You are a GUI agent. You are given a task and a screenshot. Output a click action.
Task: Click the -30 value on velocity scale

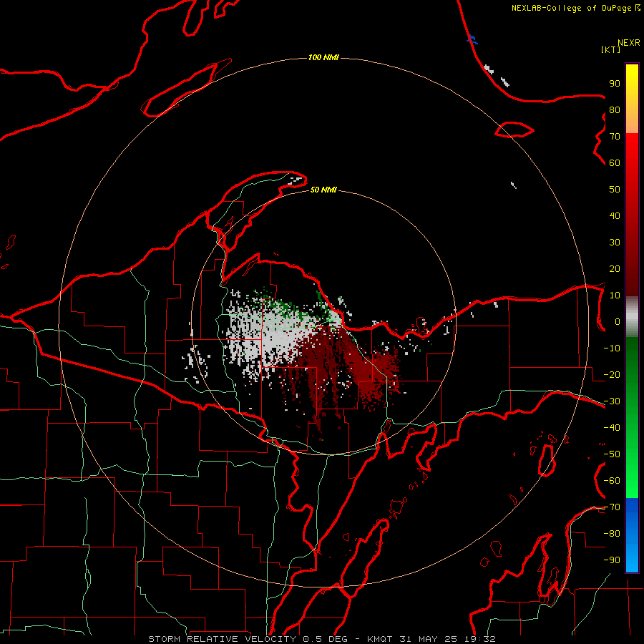point(612,401)
